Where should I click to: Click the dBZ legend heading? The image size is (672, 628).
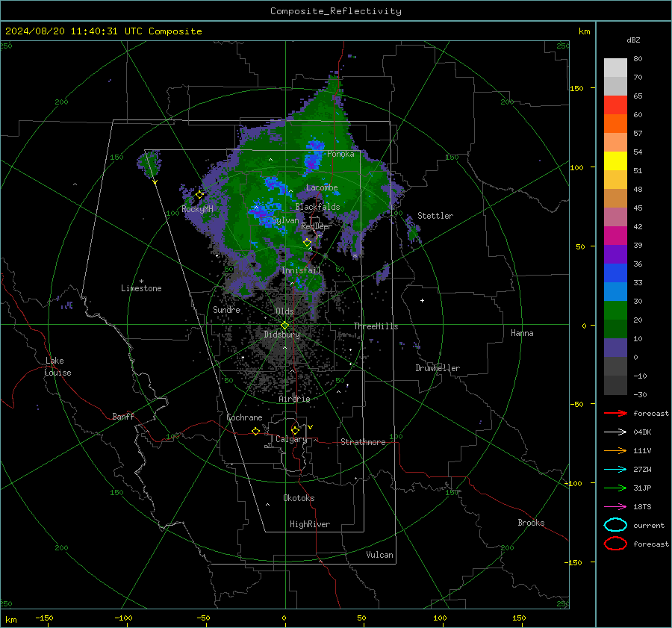633,40
